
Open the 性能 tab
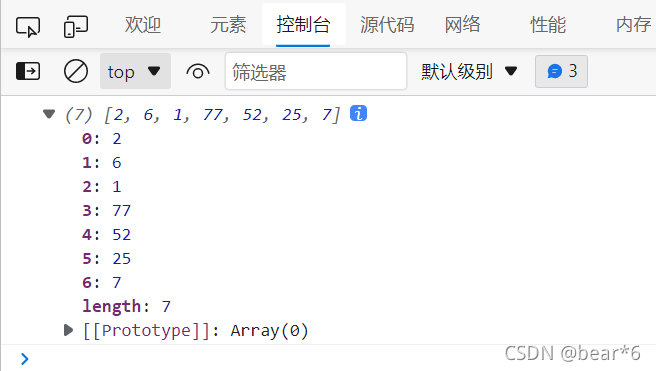pos(548,25)
